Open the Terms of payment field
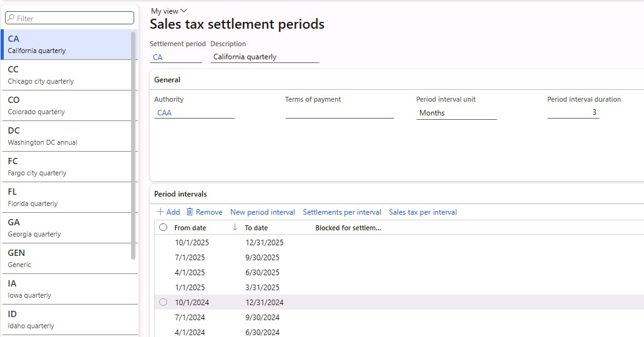The height and width of the screenshot is (337, 644). click(339, 112)
